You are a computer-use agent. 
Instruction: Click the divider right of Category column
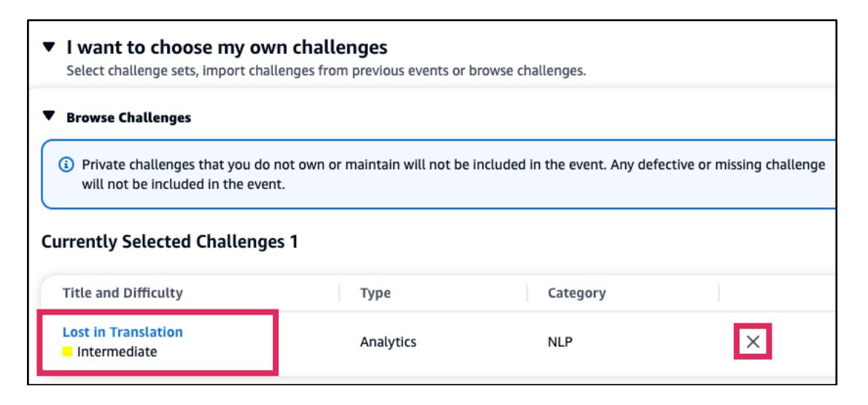click(719, 293)
